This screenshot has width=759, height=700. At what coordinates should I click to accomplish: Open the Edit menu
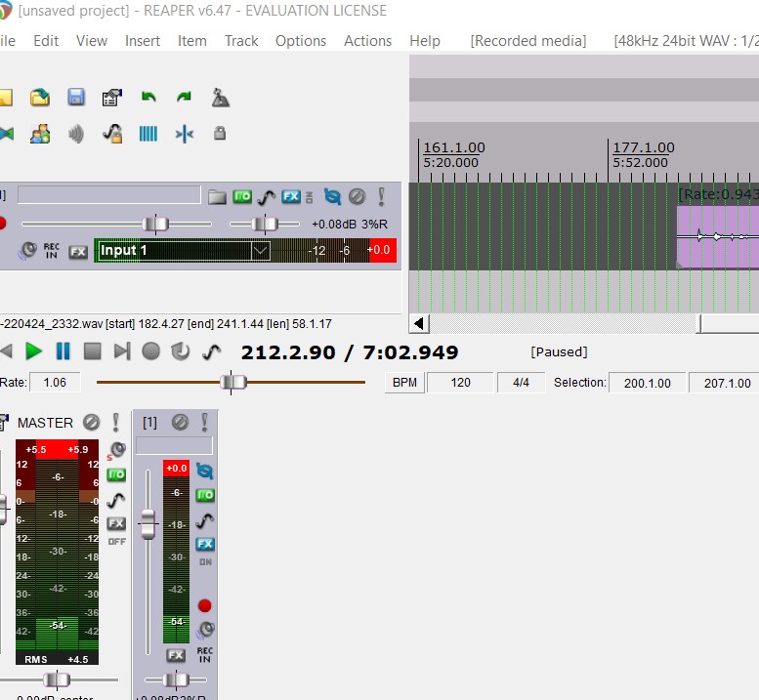tap(46, 41)
